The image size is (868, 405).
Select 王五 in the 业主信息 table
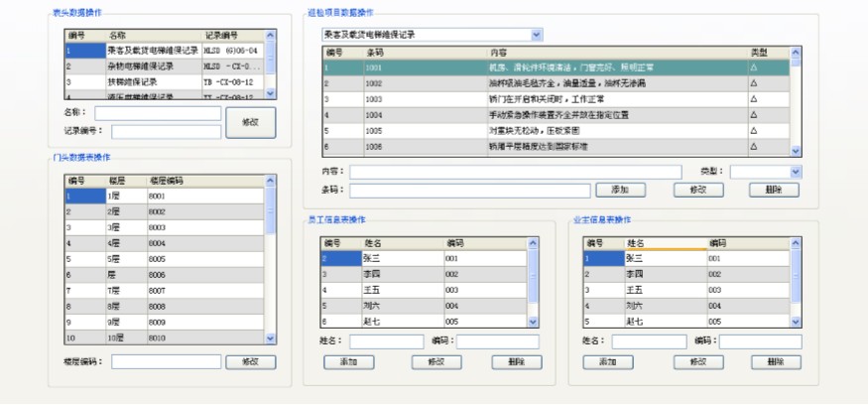[x=687, y=290]
